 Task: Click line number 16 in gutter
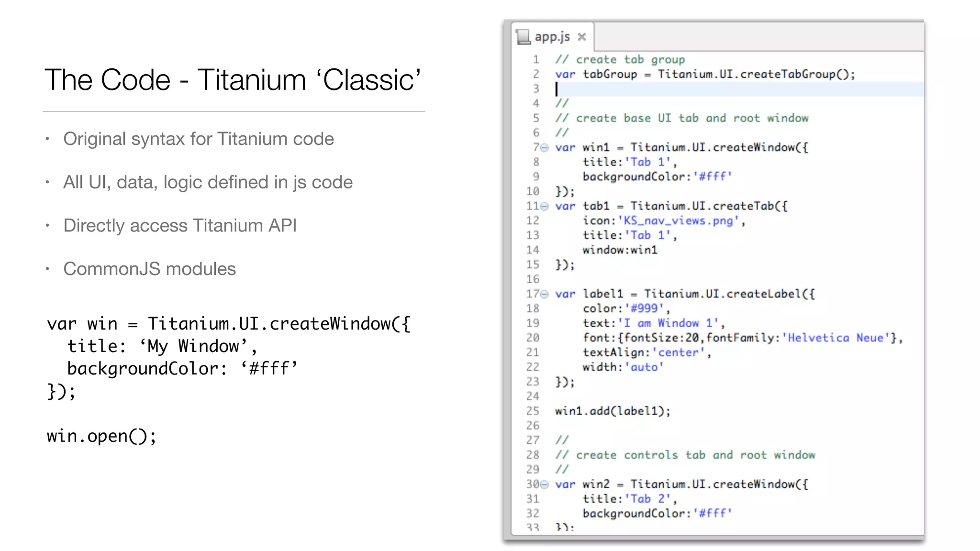click(x=533, y=279)
